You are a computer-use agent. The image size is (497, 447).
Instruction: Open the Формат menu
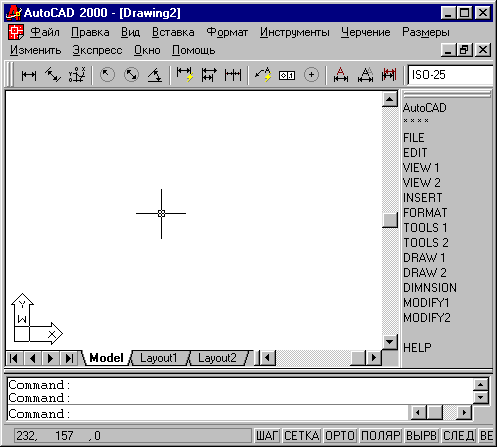[x=227, y=32]
